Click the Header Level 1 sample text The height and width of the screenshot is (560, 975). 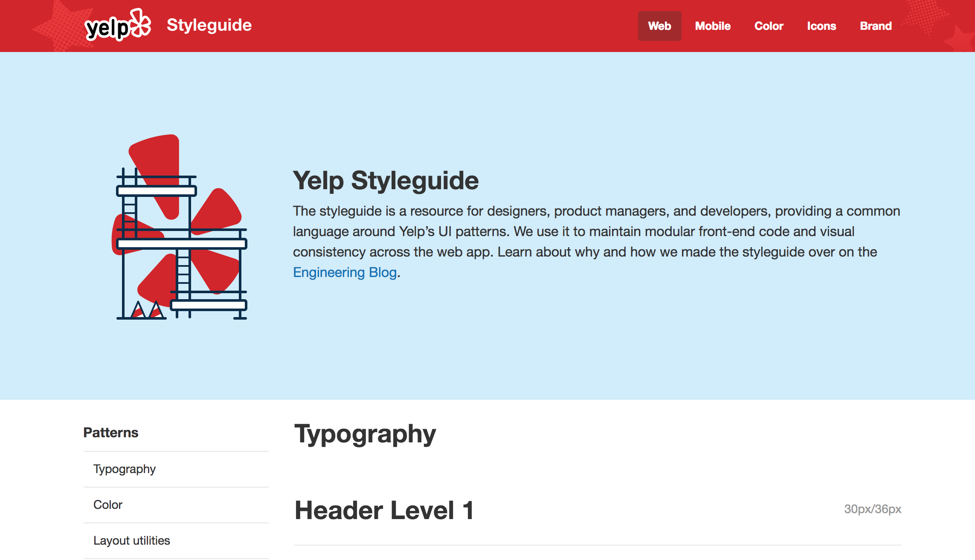384,510
